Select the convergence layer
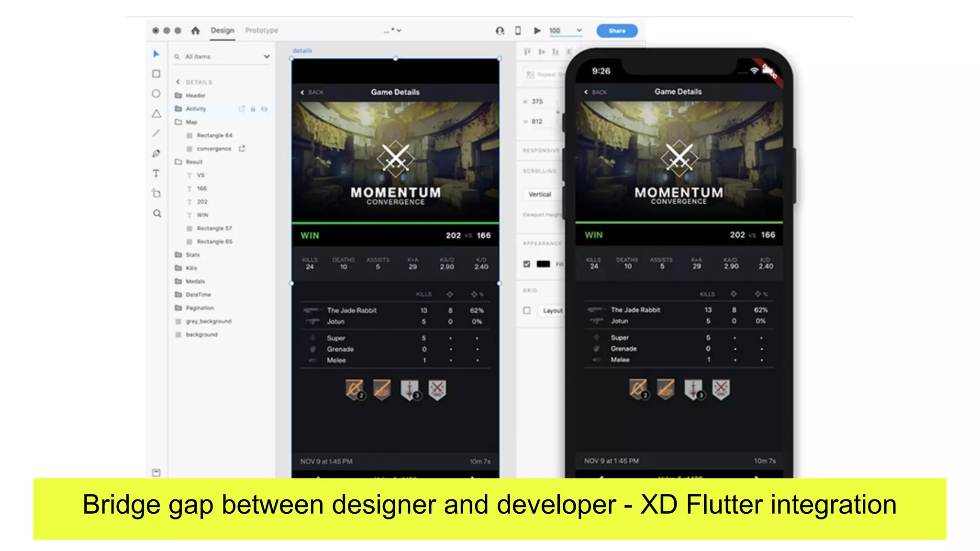This screenshot has width=980, height=551. click(214, 149)
